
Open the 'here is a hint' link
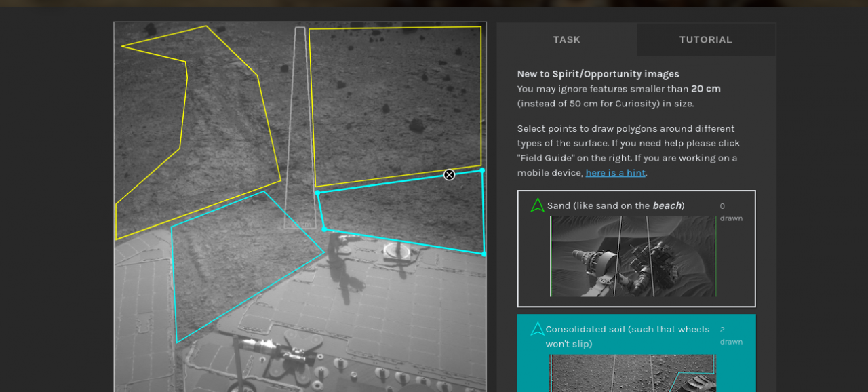click(x=616, y=173)
